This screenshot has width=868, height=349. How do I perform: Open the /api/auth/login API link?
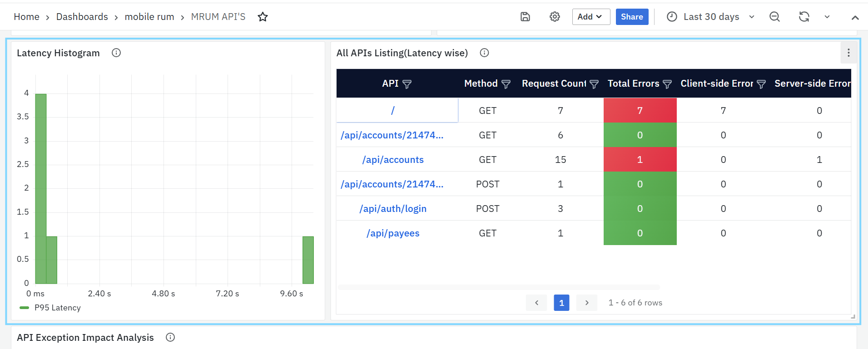click(x=393, y=209)
